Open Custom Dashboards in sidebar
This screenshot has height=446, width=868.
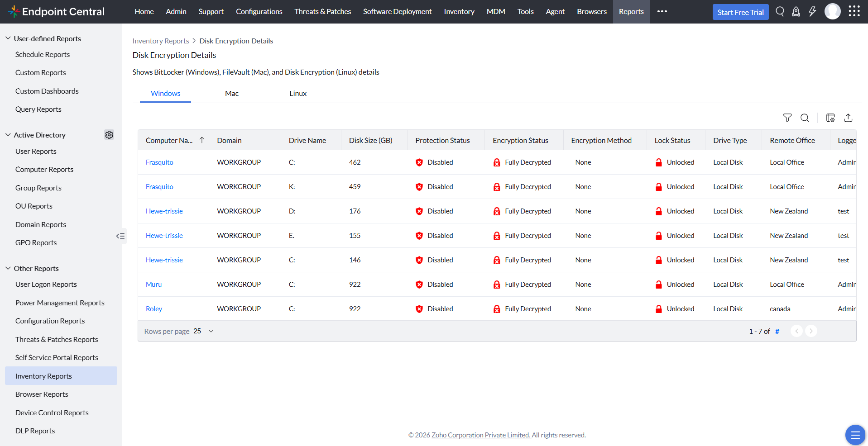coord(47,91)
